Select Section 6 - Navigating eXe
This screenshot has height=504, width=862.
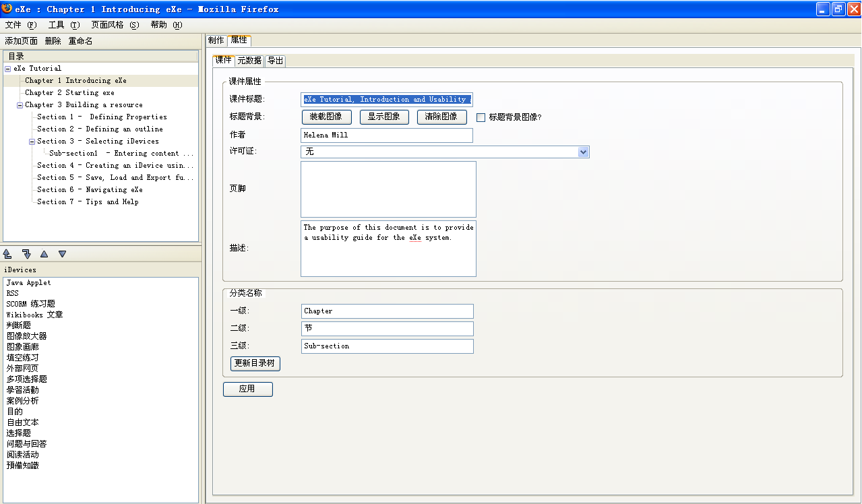pos(90,190)
